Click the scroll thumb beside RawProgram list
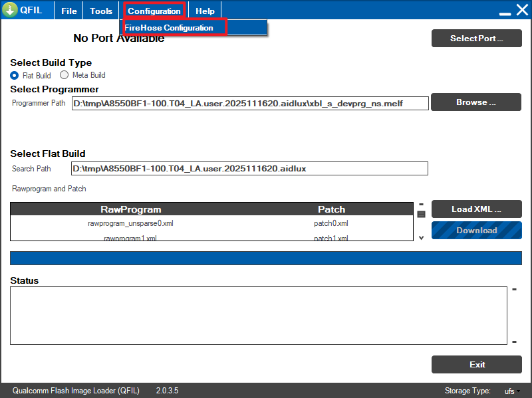Screen dimensions: 532x398 (x=421, y=214)
